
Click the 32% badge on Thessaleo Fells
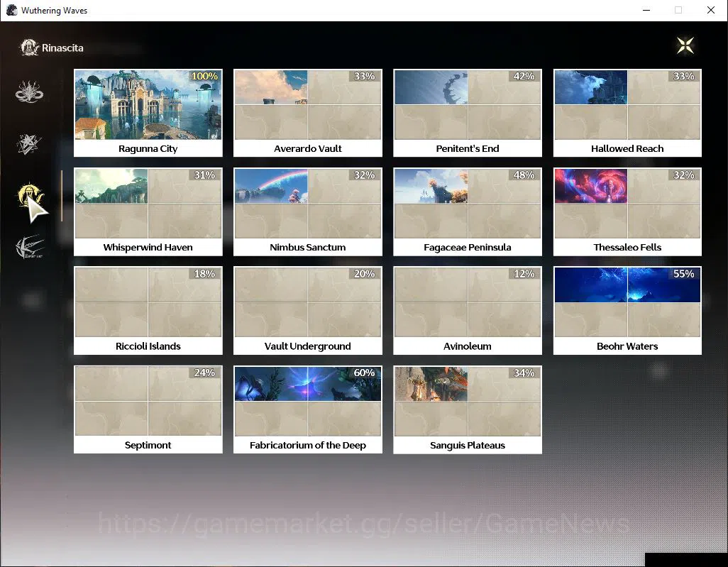click(x=684, y=175)
